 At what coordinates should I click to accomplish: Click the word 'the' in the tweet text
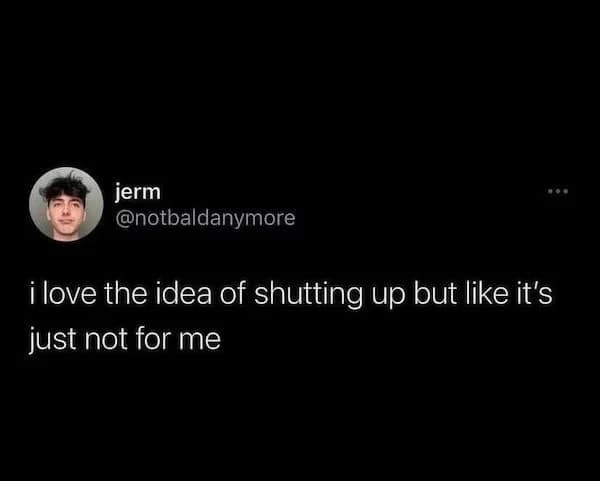tap(125, 295)
